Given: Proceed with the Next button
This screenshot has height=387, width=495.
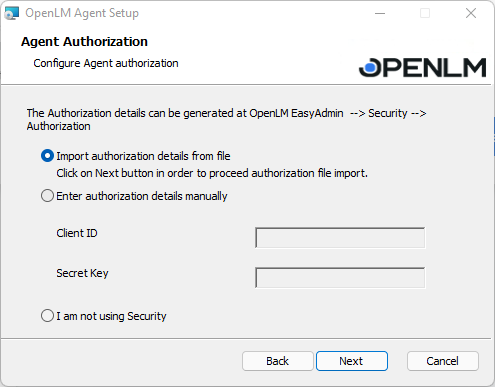Looking at the screenshot, I should [x=352, y=361].
